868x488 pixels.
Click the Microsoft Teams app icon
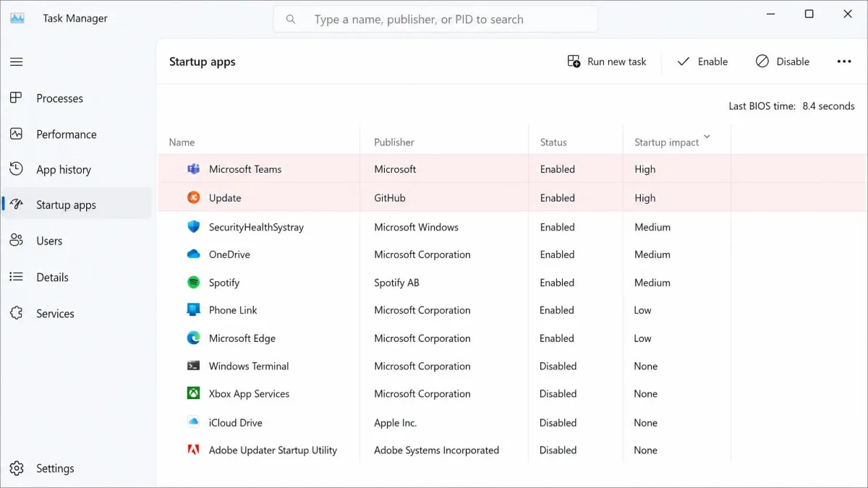coord(193,169)
